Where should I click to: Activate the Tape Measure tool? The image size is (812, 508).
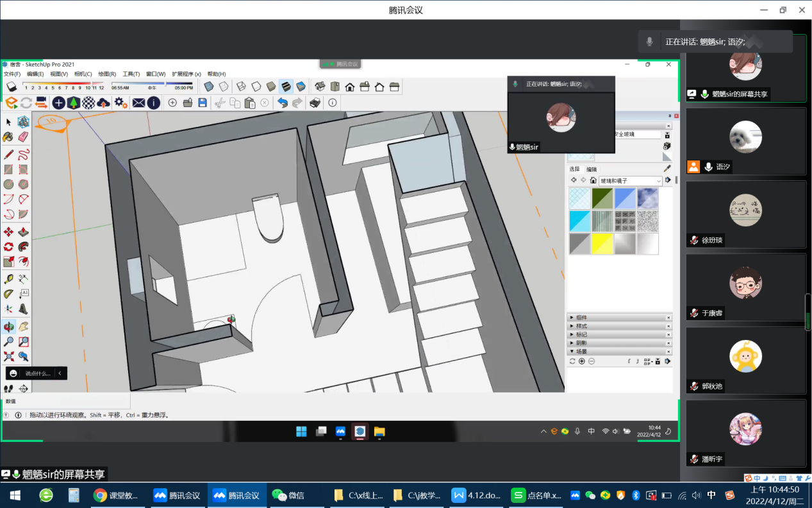pyautogui.click(x=8, y=278)
